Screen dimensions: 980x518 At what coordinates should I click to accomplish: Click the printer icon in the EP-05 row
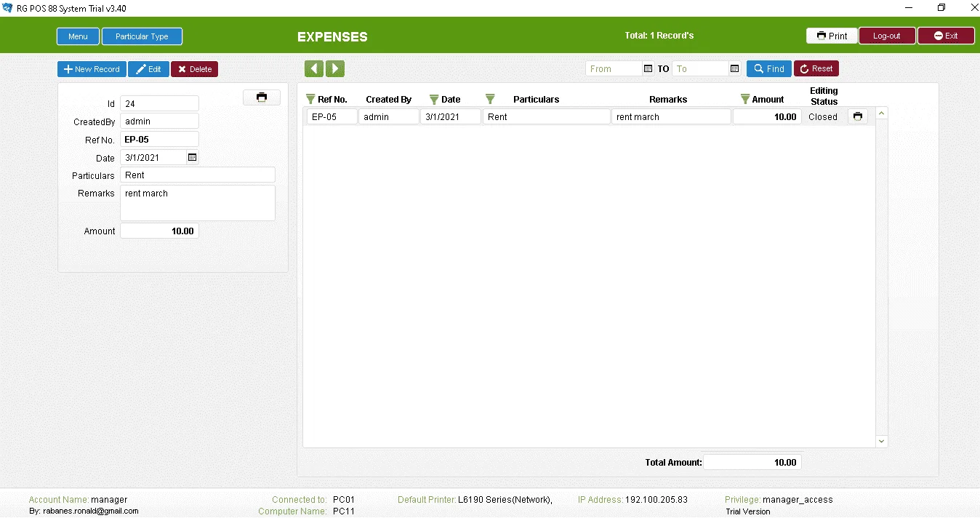coord(858,116)
